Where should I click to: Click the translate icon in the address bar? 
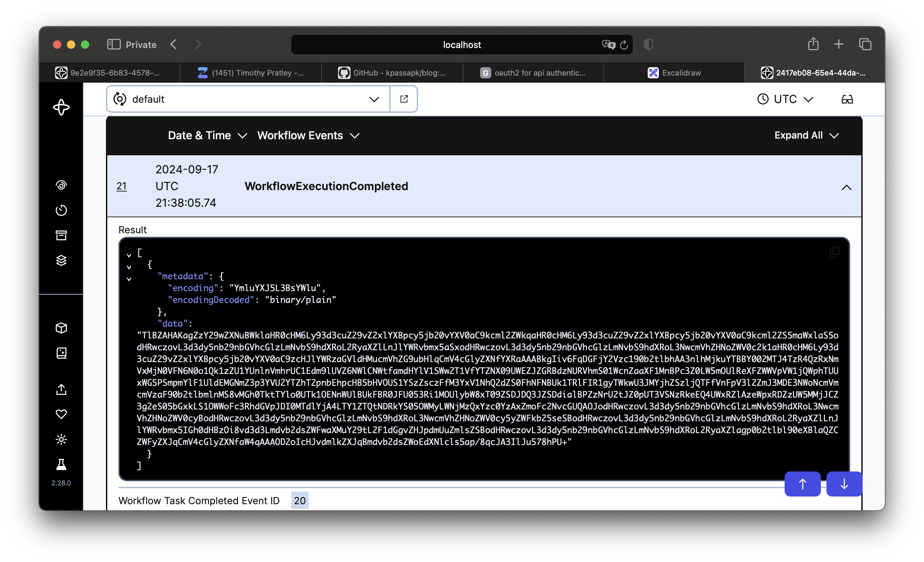608,45
